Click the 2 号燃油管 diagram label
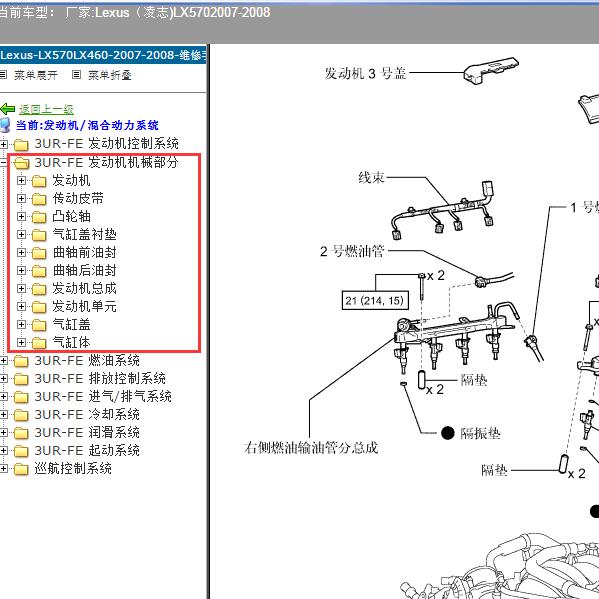This screenshot has width=599, height=599. 352,251
